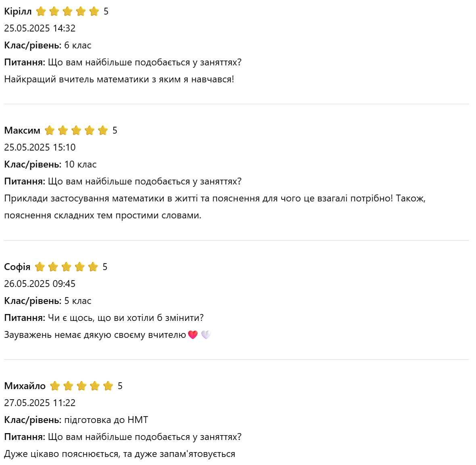Click the text 'підготовка до НМТ'
The image size is (476, 465).
pos(106,420)
